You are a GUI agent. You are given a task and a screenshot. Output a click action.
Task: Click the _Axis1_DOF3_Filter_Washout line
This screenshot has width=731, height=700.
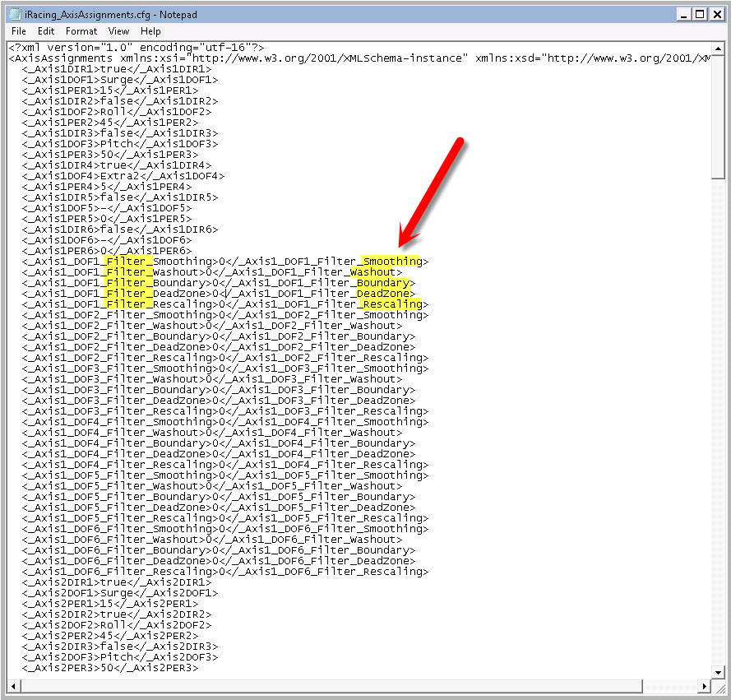click(212, 380)
